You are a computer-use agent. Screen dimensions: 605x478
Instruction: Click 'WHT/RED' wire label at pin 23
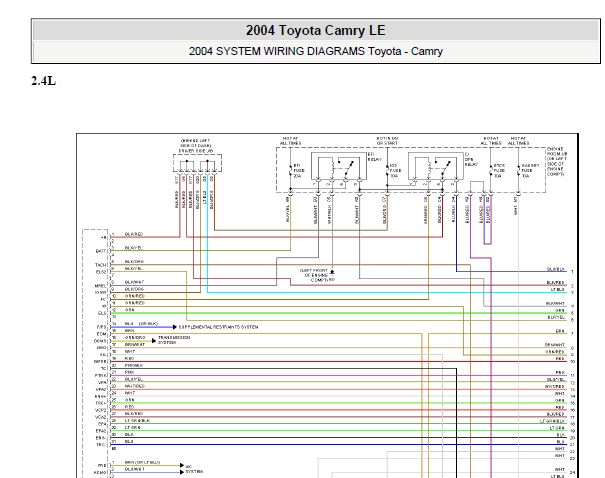135,386
